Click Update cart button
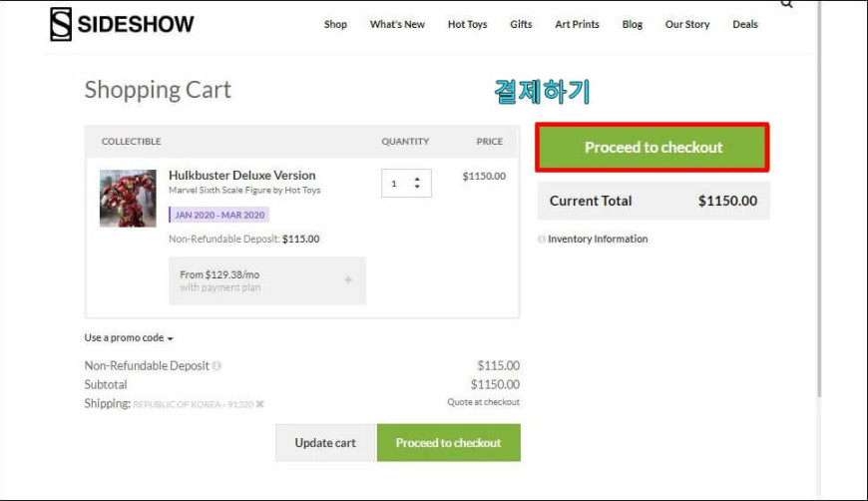Screen dimensions: 868x501 pyautogui.click(x=325, y=443)
